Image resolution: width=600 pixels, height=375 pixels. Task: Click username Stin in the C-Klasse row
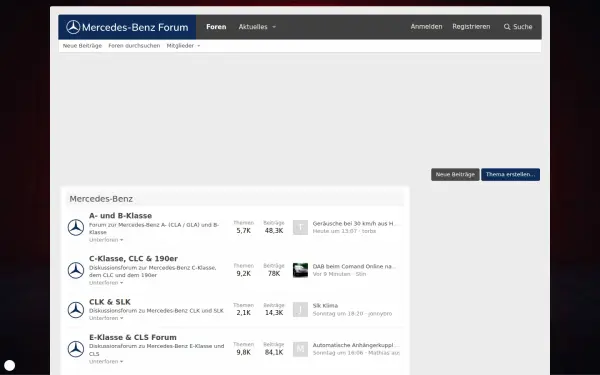tap(361, 274)
